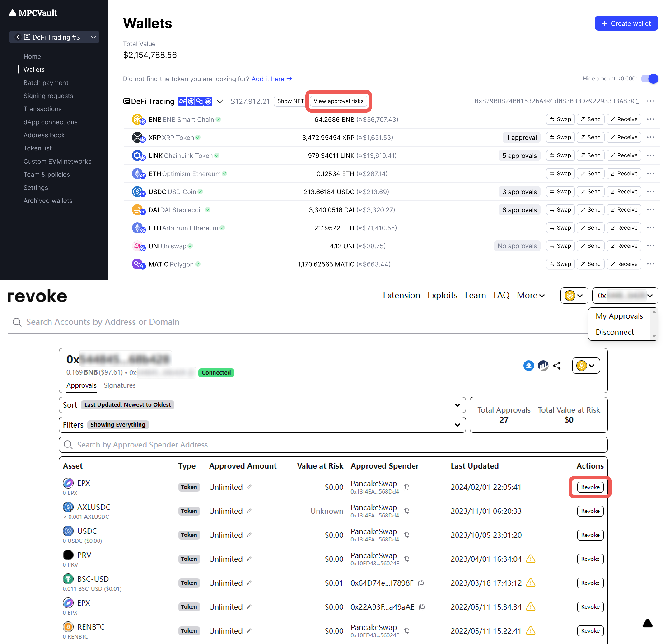
Task: Click Search by Approved Spender Address field
Action: click(x=333, y=445)
